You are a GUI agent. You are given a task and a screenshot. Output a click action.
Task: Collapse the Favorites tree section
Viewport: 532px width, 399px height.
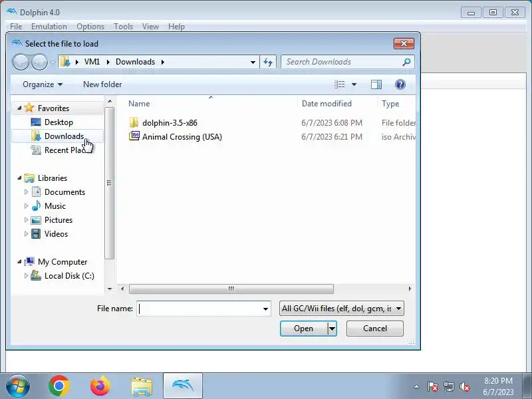coord(19,108)
